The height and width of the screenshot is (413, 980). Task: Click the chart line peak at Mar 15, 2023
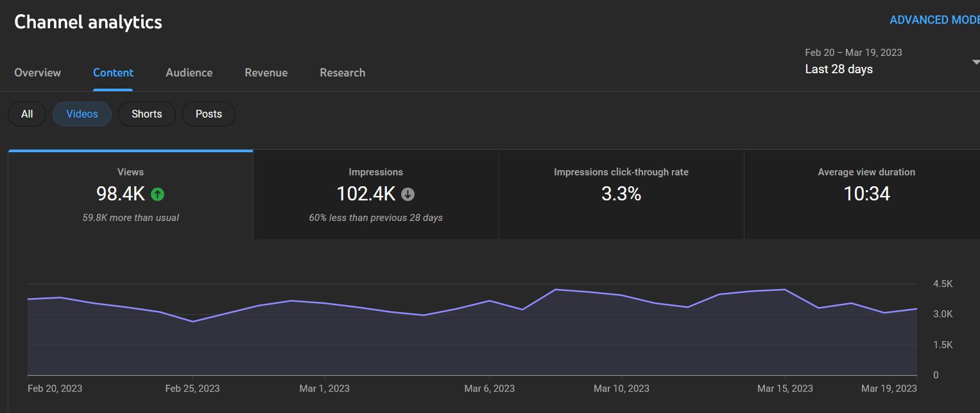pyautogui.click(x=784, y=290)
